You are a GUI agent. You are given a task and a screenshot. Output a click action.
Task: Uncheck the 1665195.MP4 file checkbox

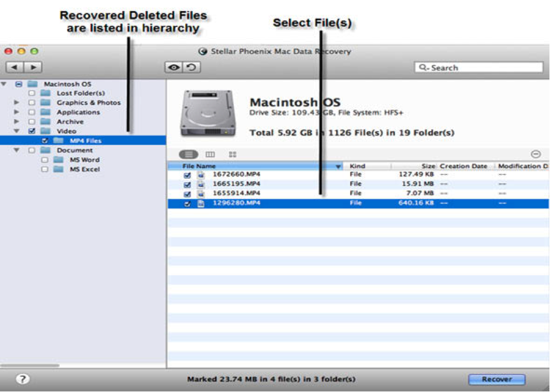pyautogui.click(x=187, y=185)
